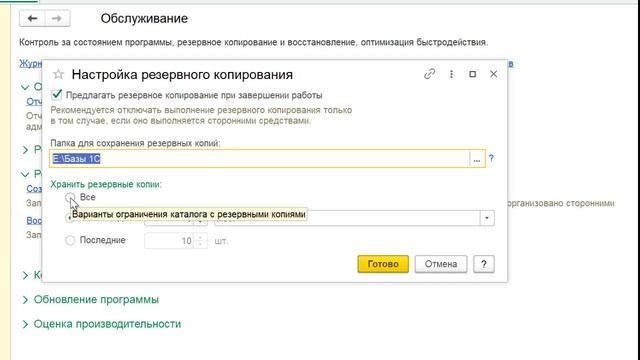The height and width of the screenshot is (360, 640).
Task: Add dialog to favorites with star icon
Action: [59, 74]
